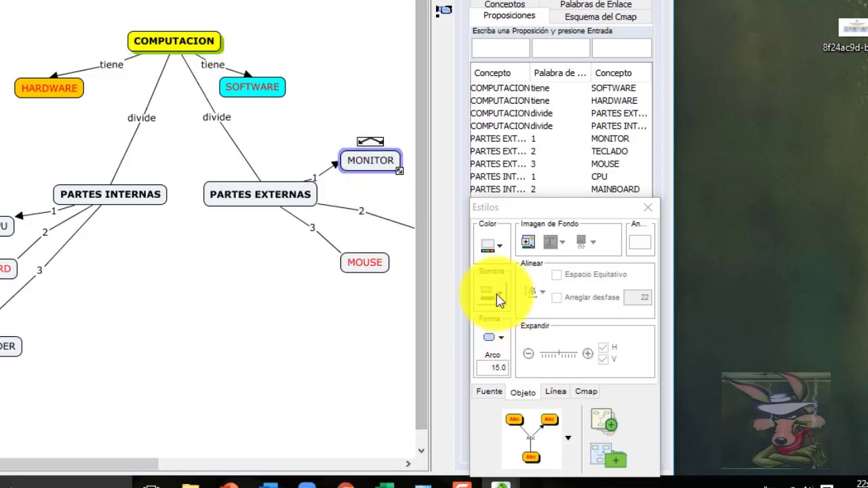Screen dimensions: 868x488
Task: Select the MOUSE concept node
Action: tap(365, 262)
